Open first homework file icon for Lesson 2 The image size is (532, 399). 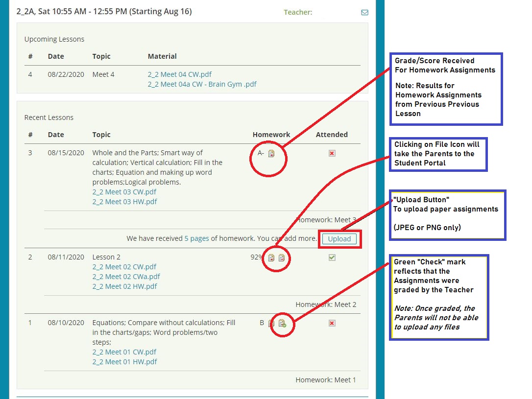pos(271,258)
